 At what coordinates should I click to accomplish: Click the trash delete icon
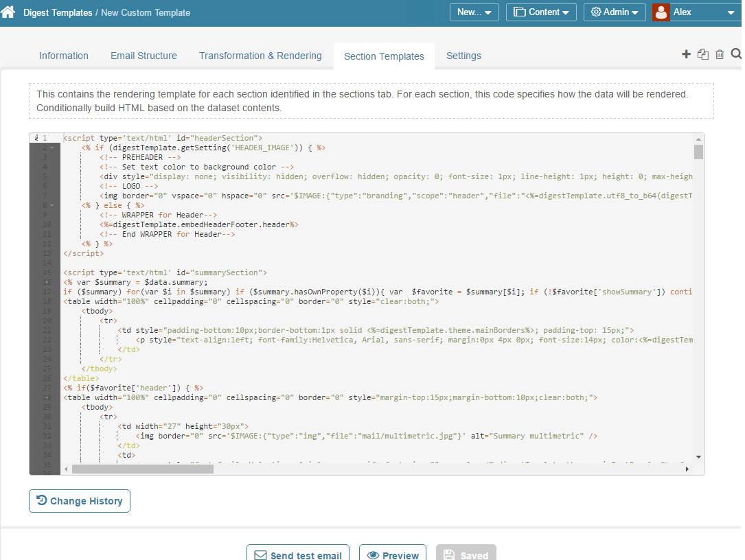[x=720, y=55]
